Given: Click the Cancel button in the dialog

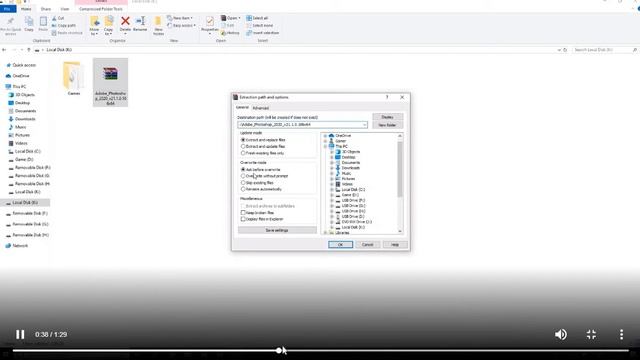Looking at the screenshot, I should (367, 244).
